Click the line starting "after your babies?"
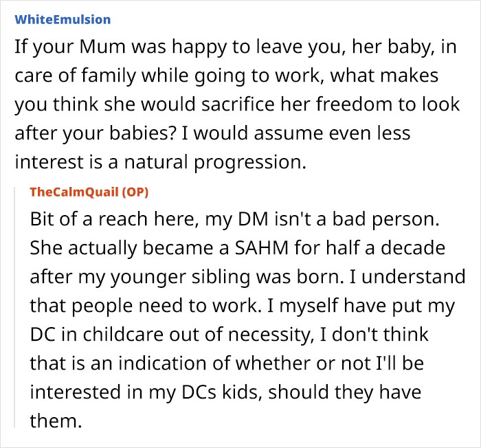481x448 pixels. tap(212, 134)
